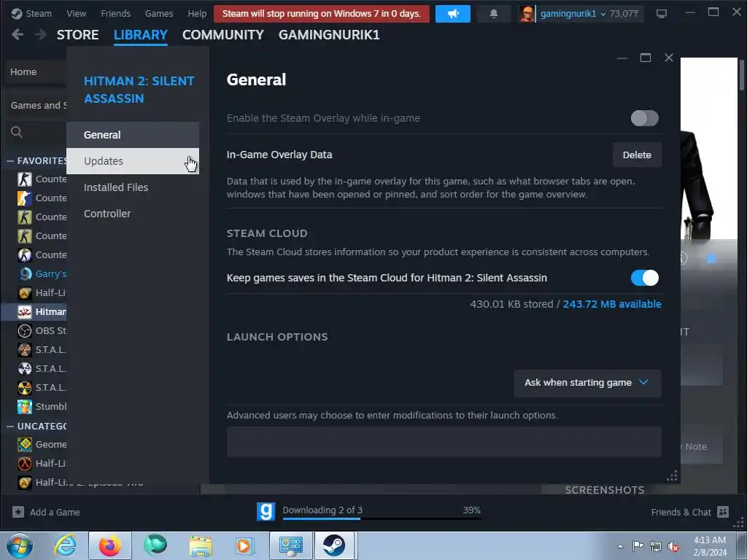Open the Friends menu
Viewport: 747px width, 560px height.
pos(115,13)
